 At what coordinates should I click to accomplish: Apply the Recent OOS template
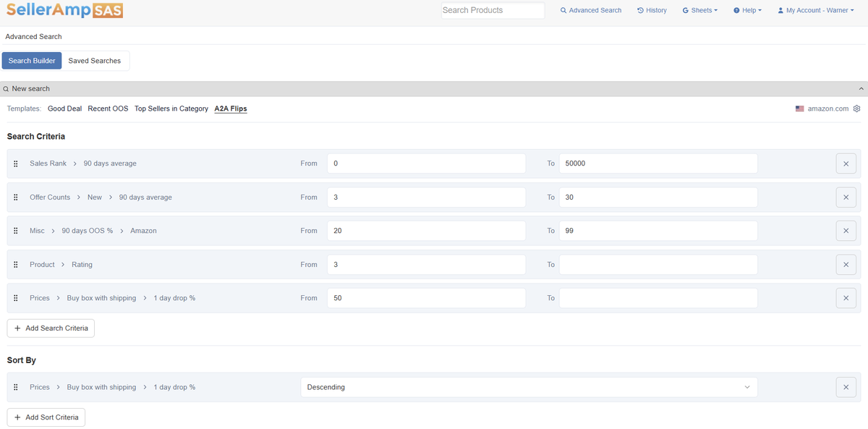click(108, 109)
